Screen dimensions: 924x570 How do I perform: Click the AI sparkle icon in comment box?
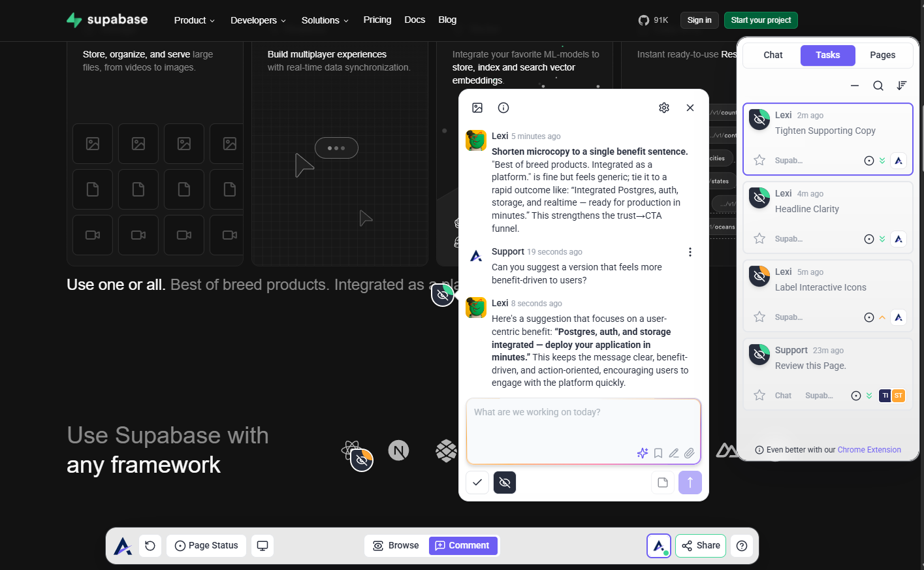pos(643,453)
